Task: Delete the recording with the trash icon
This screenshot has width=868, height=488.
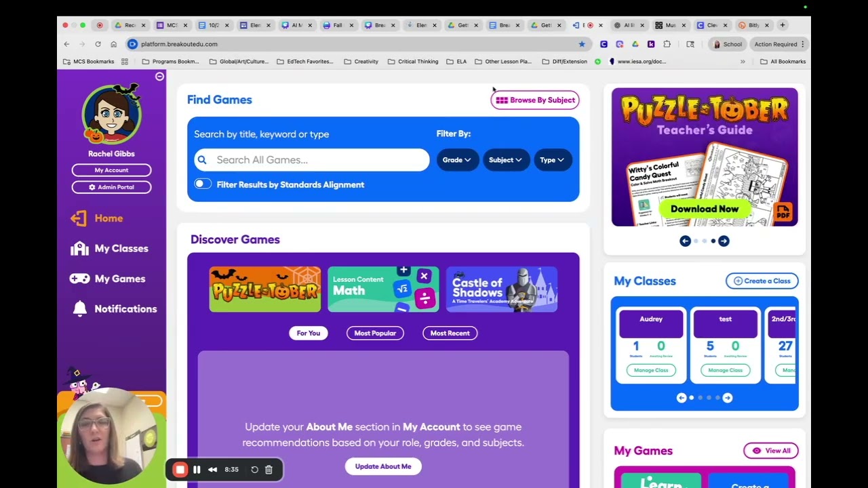Action: (269, 470)
